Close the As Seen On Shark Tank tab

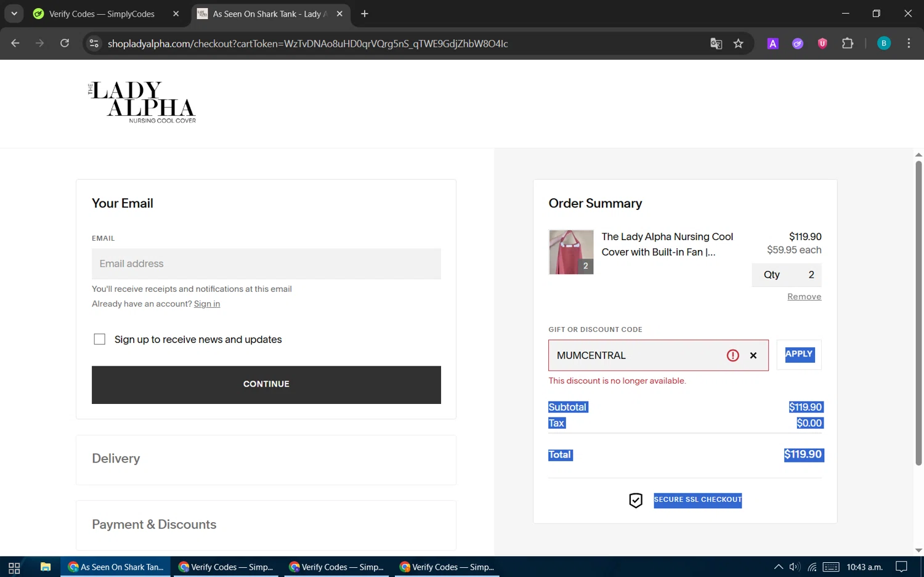(339, 14)
